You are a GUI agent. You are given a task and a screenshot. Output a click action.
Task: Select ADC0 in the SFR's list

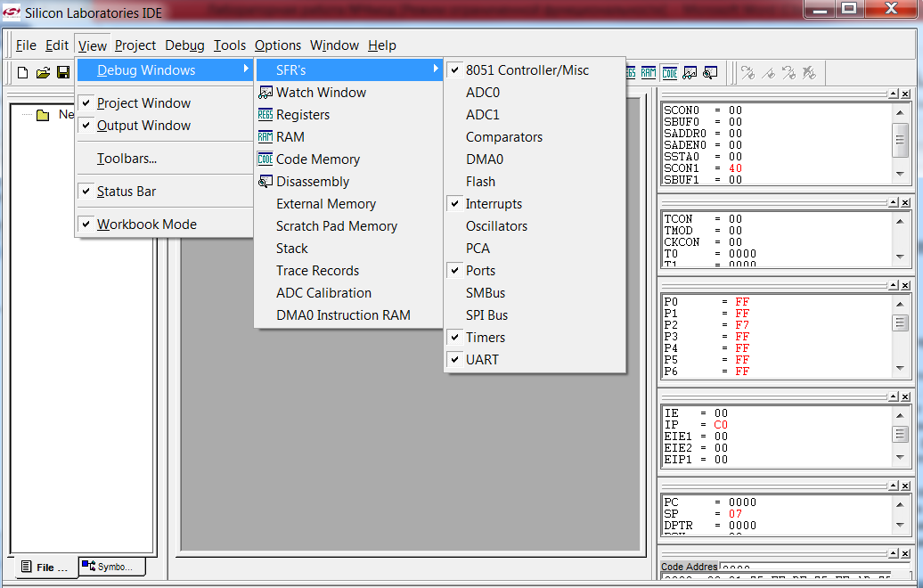pyautogui.click(x=535, y=93)
